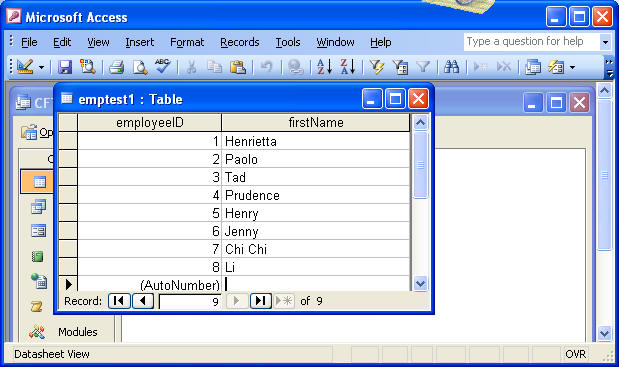Sort records ascending A to Z

(325, 67)
